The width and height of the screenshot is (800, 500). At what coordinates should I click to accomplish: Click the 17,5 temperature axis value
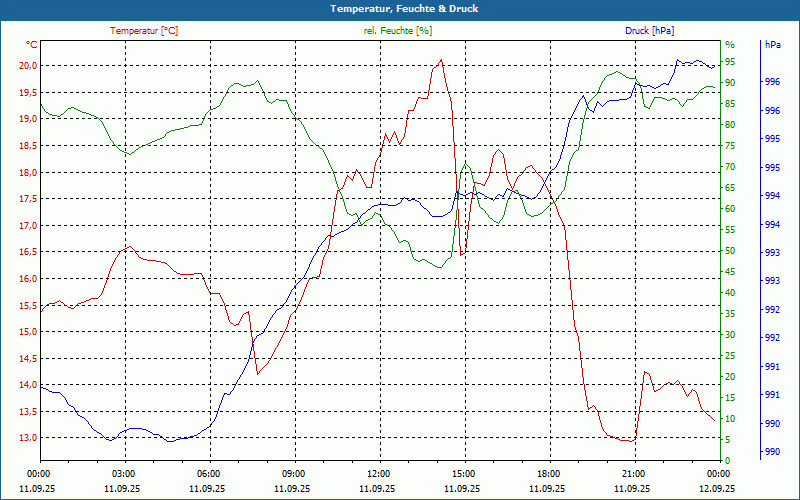[29, 199]
